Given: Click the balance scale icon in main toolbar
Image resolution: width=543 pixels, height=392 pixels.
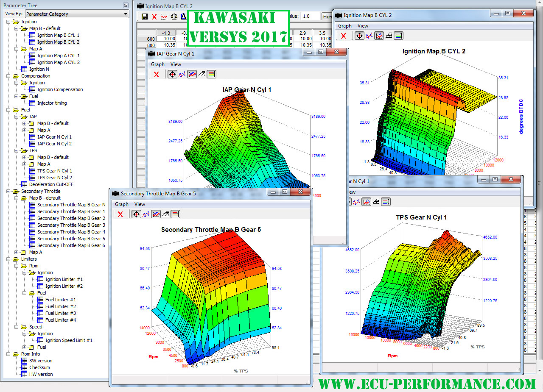Looking at the screenshot, I should click(174, 17).
